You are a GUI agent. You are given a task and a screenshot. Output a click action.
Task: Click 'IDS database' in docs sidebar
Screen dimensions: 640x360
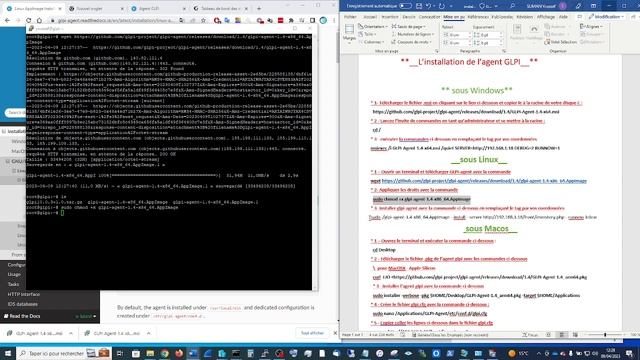[22, 304]
